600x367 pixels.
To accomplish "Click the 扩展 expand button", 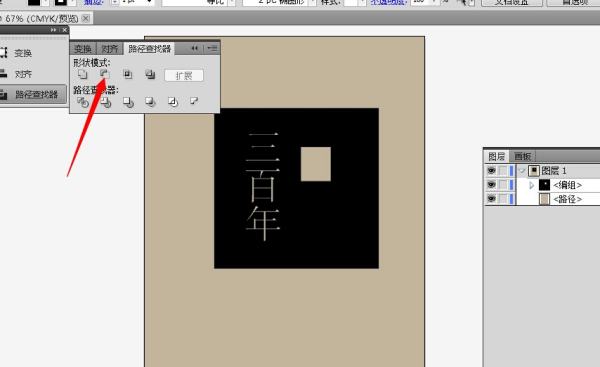I will (184, 75).
